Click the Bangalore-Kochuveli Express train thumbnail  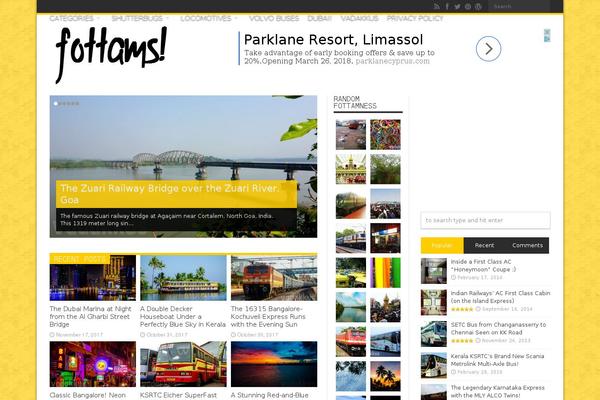pos(274,278)
